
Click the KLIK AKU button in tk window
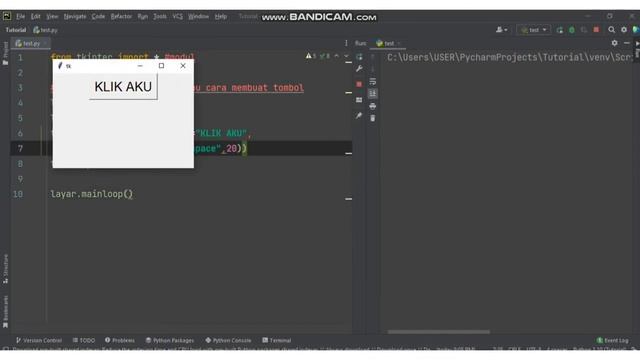(123, 87)
